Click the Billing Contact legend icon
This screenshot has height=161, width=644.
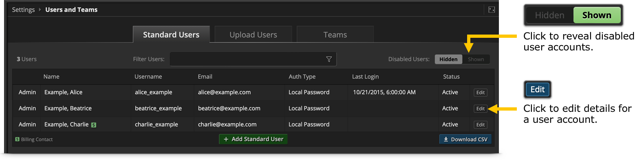point(17,139)
